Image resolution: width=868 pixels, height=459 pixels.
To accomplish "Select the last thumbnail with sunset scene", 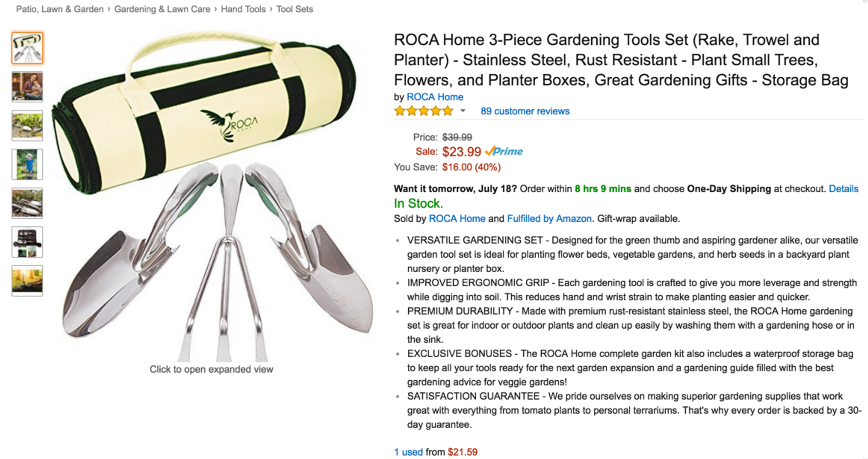I will (x=27, y=281).
